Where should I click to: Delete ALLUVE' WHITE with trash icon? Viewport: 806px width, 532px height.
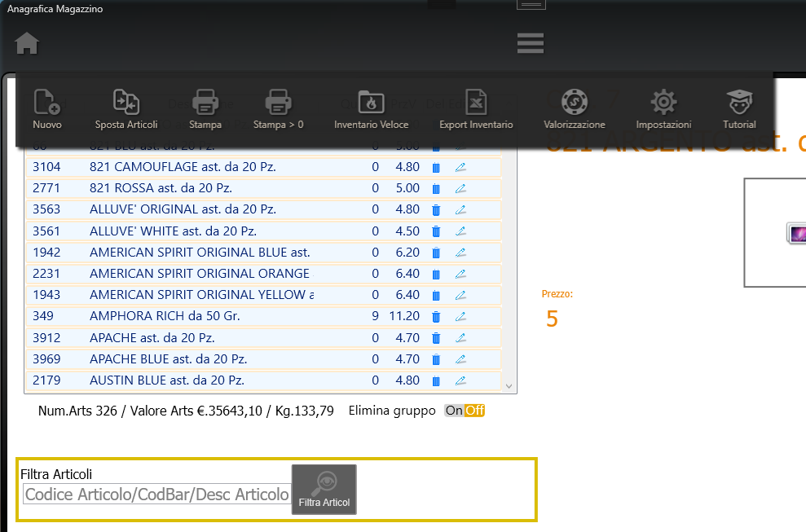click(x=436, y=231)
